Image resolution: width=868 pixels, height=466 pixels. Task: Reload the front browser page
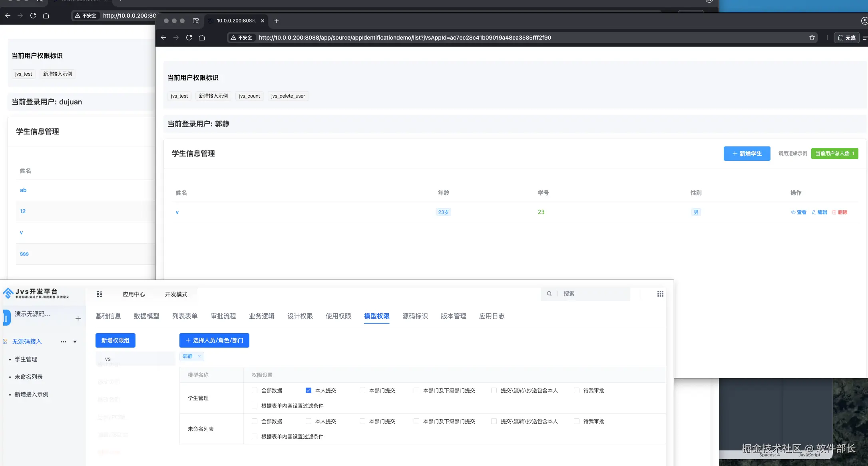pos(189,38)
